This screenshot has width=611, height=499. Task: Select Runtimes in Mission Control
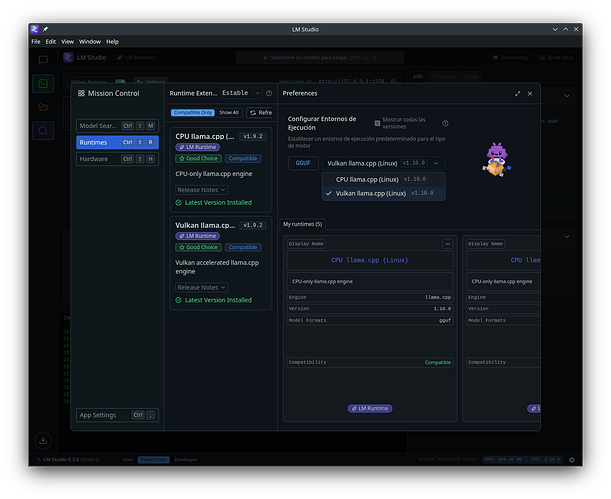(117, 143)
